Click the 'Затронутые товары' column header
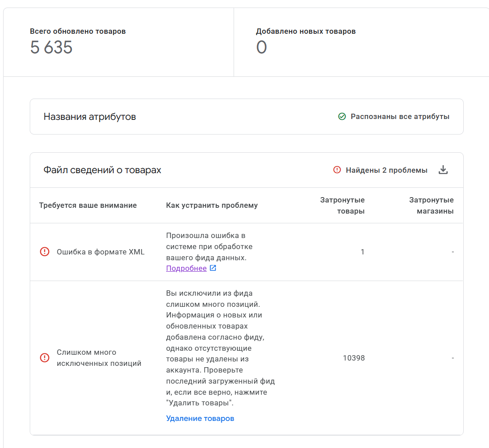This screenshot has width=489, height=448. [x=342, y=206]
